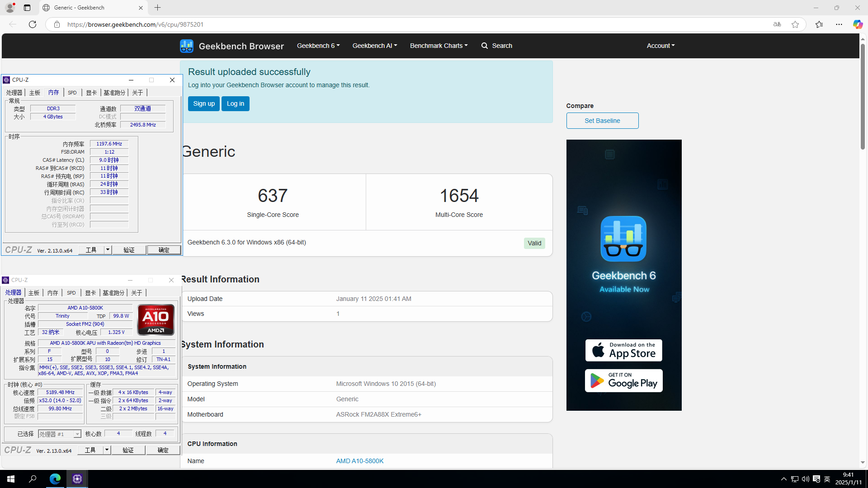This screenshot has height=488, width=868.
Task: Open 内存 tab in lower CPU-Z window
Action: point(53,293)
